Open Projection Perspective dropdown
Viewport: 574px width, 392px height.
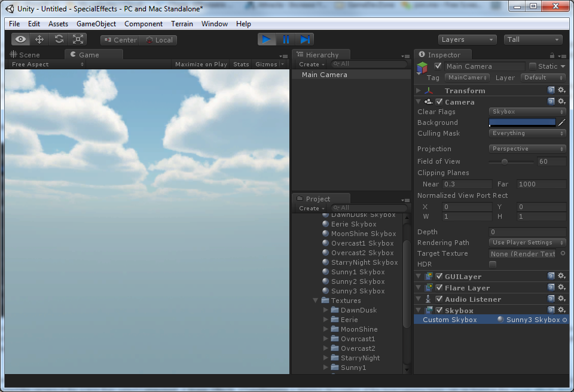(x=527, y=149)
